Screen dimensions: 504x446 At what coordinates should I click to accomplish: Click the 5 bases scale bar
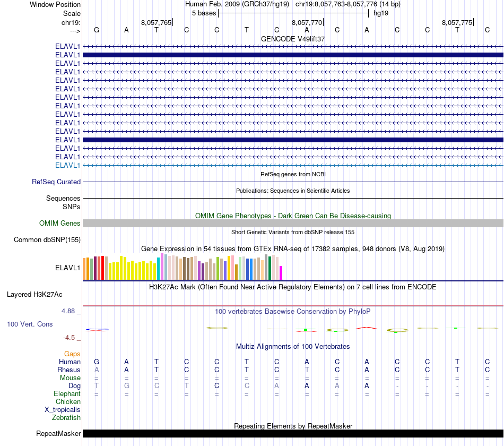pos(293,13)
